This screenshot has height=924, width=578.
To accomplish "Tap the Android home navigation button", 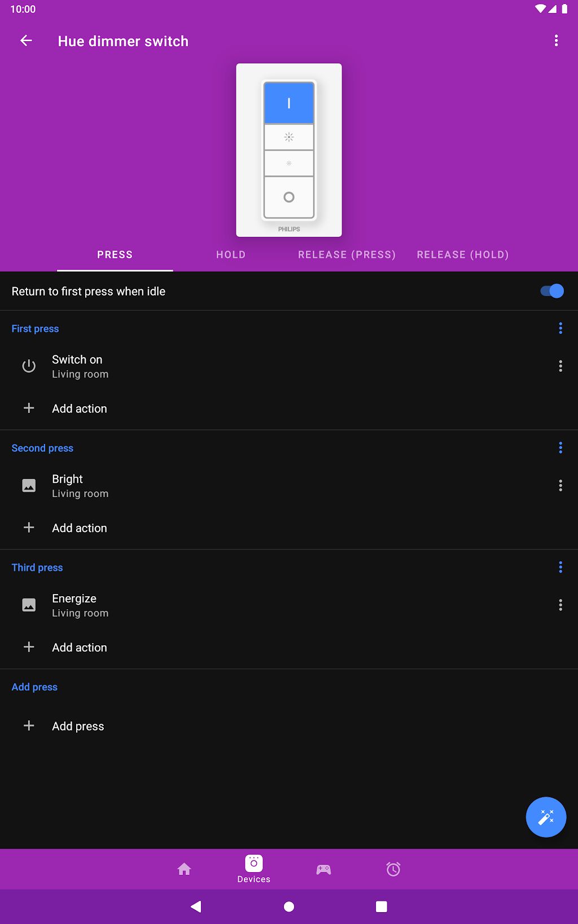I will (289, 907).
